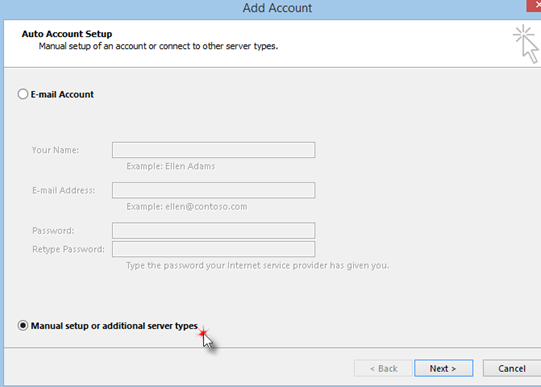Click the 'Example: ellen@contoso.com' hint text

(x=187, y=207)
